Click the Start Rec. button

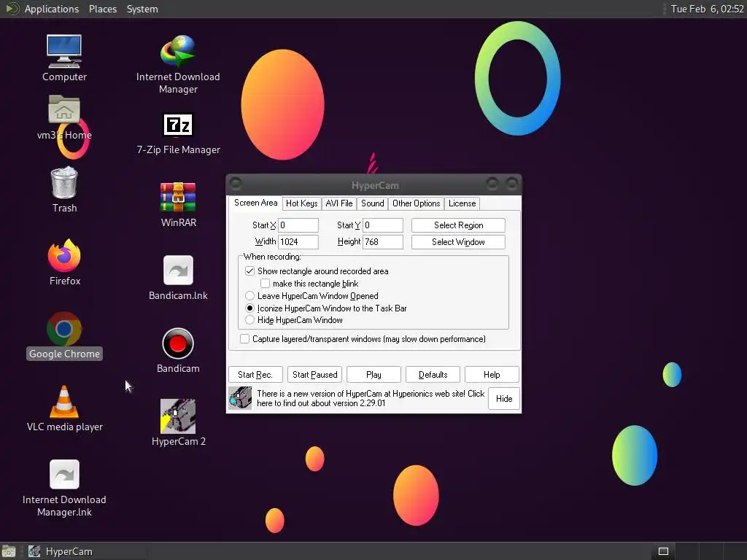[x=255, y=374]
